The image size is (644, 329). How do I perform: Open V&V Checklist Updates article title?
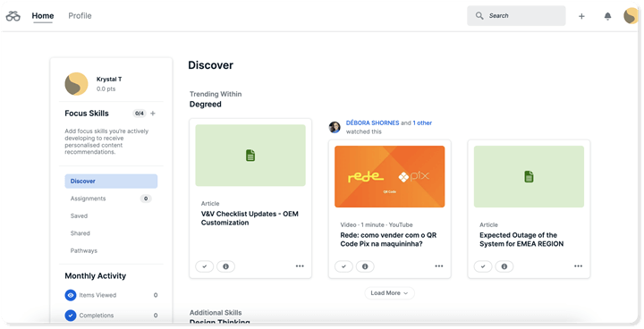pyautogui.click(x=250, y=218)
